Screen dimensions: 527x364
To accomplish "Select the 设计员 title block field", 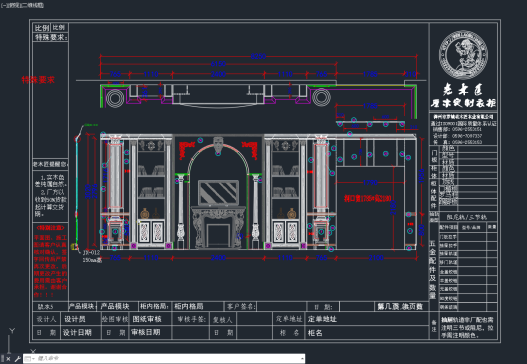I will click(x=75, y=319).
